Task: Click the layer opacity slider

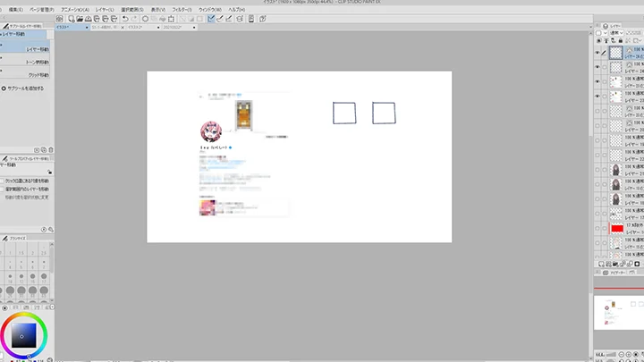Action: [634, 33]
